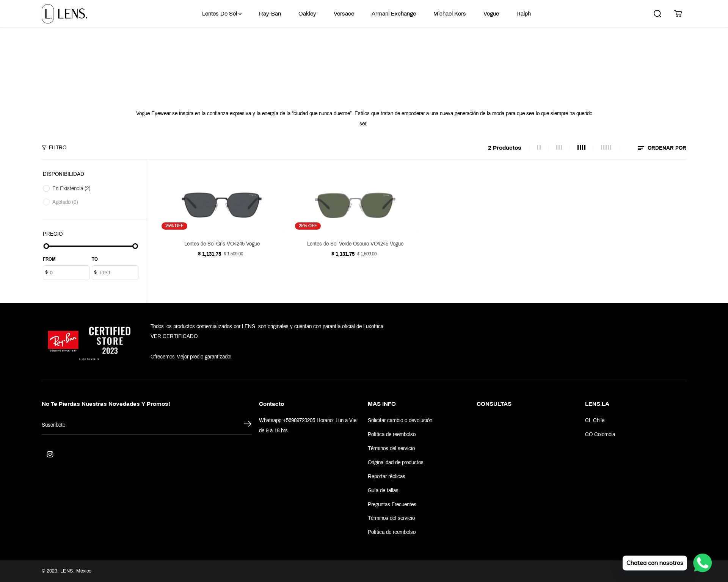Click the CONSULTAS footer heading

494,404
